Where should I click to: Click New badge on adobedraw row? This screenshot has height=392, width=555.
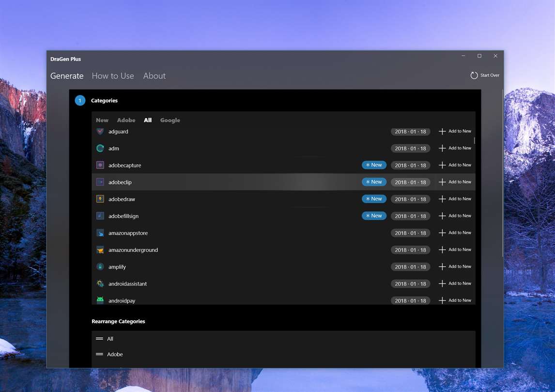coord(374,199)
